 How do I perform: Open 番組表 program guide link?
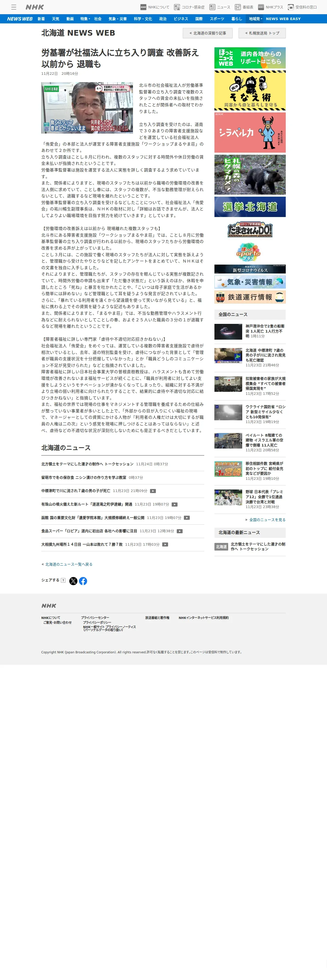click(x=244, y=7)
